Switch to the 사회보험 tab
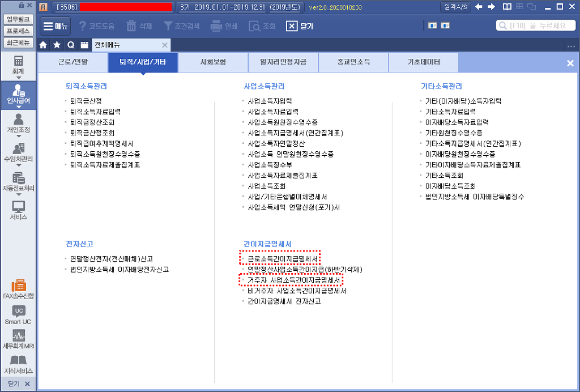Image resolution: width=580 pixels, height=392 pixels. (213, 62)
